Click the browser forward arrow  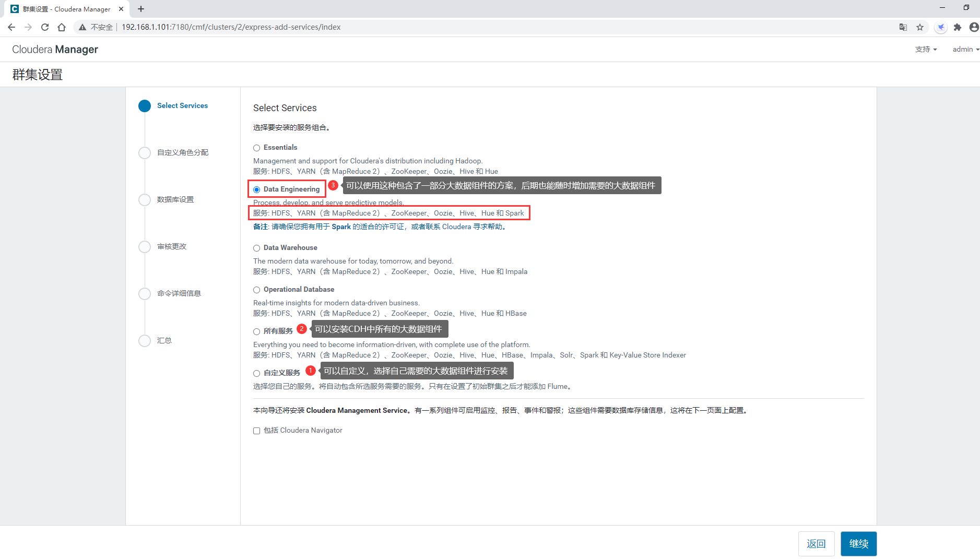28,27
